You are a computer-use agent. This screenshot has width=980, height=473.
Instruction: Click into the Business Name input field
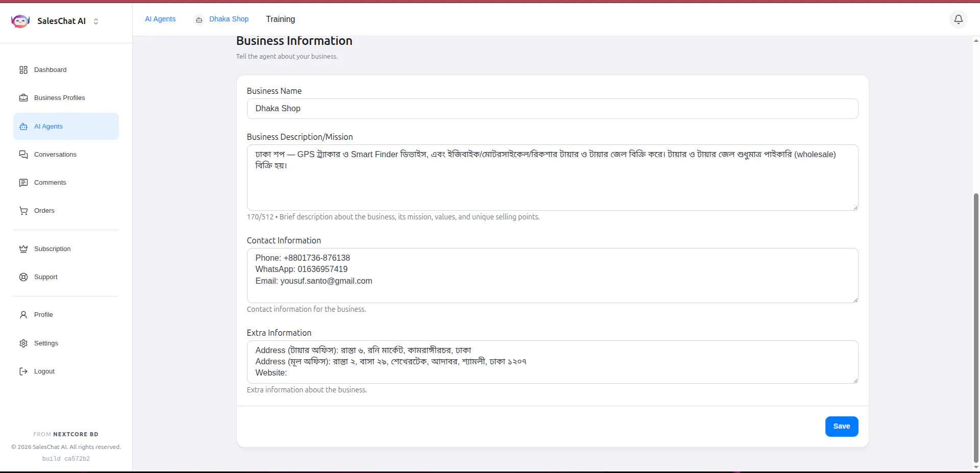click(x=552, y=109)
